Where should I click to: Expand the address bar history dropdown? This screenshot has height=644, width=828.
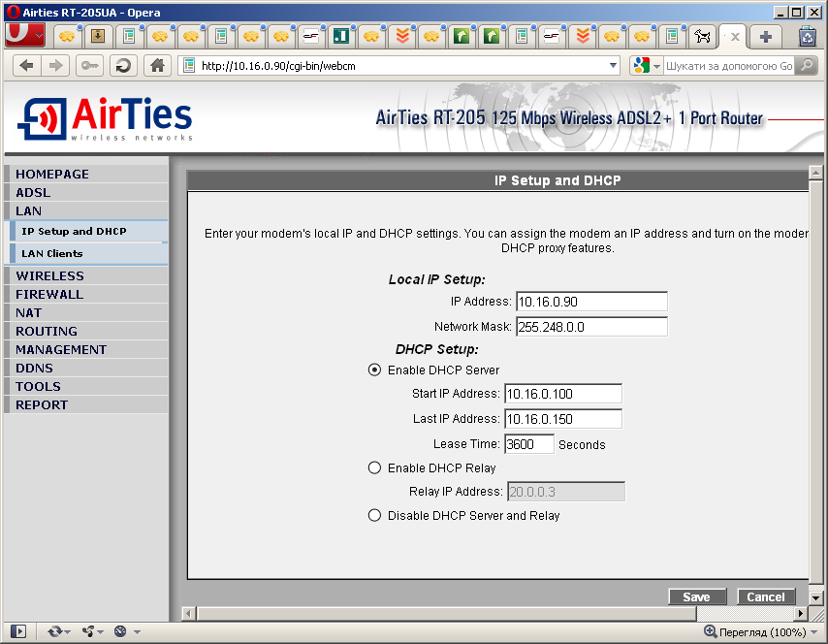coord(613,66)
